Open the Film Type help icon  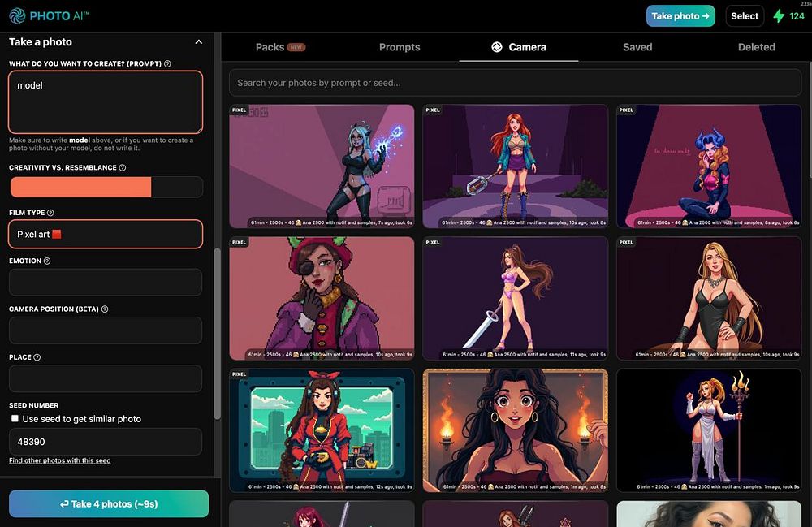[x=50, y=213]
